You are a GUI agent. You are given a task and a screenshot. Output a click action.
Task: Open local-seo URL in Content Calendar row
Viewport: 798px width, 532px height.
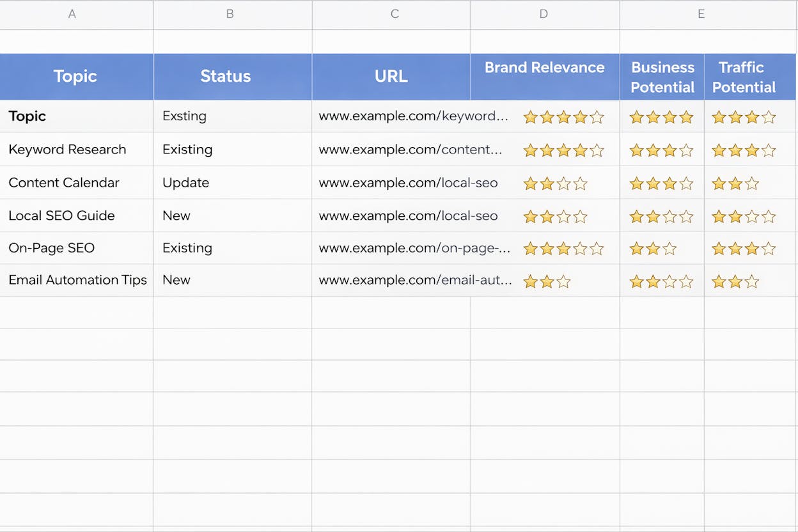point(408,183)
